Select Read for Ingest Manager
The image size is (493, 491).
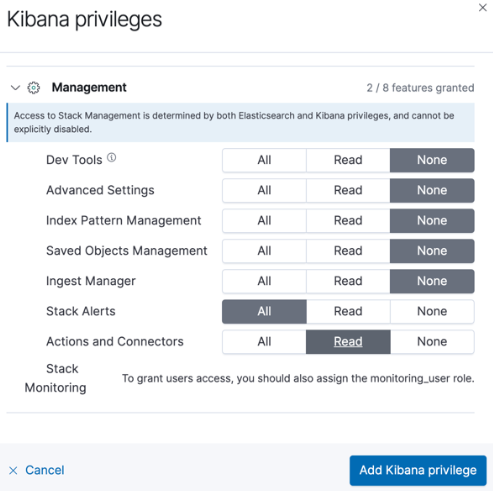pos(348,281)
